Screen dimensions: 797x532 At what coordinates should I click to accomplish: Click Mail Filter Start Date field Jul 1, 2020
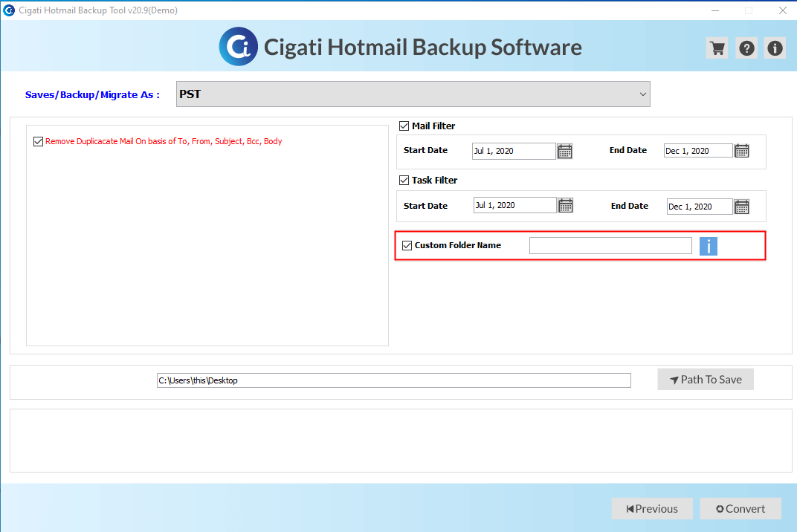pos(514,151)
